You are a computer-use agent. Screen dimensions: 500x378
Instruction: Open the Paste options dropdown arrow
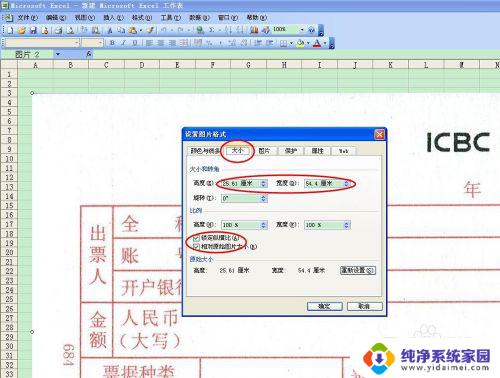[141, 30]
